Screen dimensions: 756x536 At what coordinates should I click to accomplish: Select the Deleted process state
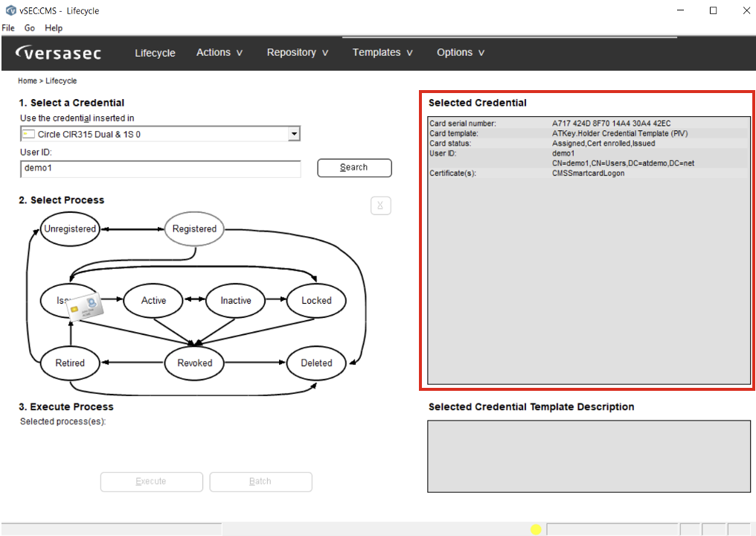tap(316, 363)
